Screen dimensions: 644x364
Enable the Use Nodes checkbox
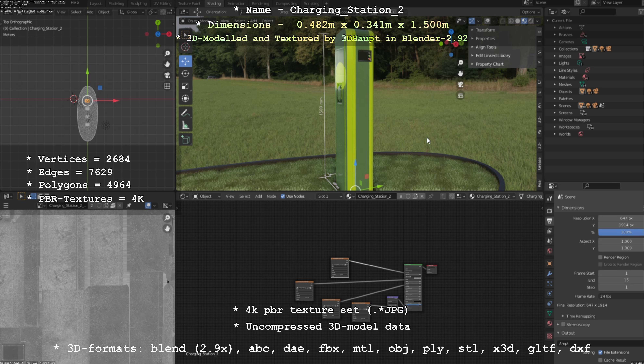283,196
